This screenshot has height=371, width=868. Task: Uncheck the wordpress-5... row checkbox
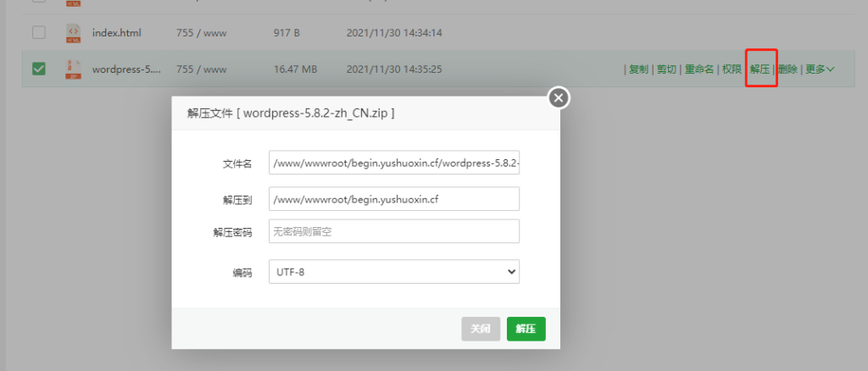pyautogui.click(x=39, y=69)
